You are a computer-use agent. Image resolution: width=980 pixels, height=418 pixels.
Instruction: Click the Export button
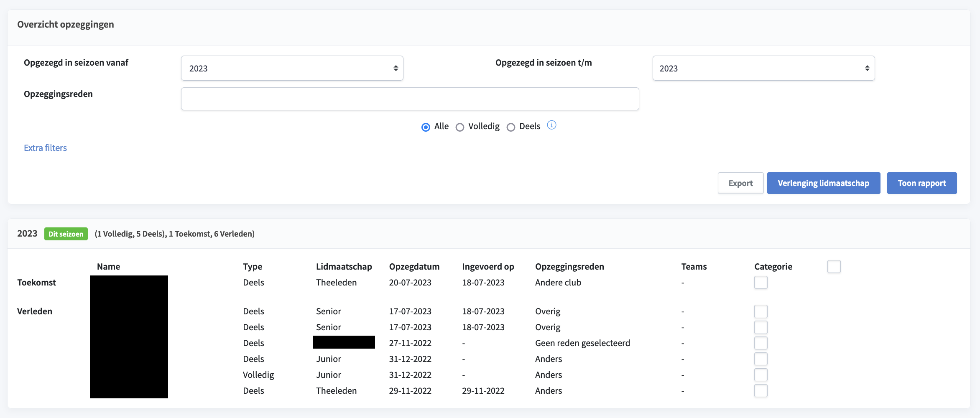(x=740, y=183)
